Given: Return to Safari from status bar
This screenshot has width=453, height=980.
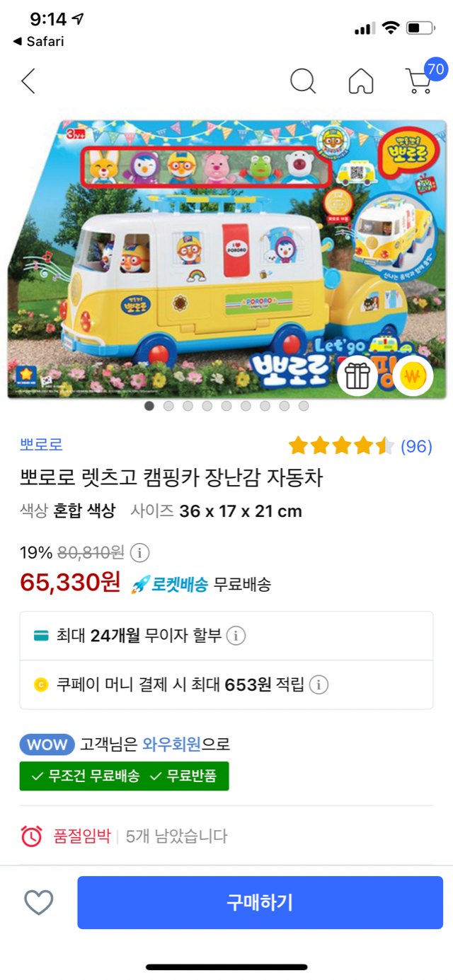Looking at the screenshot, I should (38, 42).
